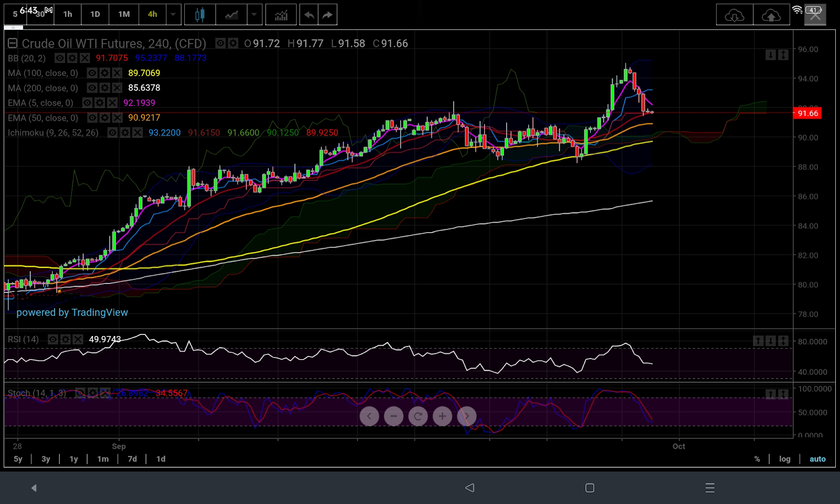Toggle Ichimoku cloud visibility
This screenshot has width=840, height=504.
coord(112,133)
